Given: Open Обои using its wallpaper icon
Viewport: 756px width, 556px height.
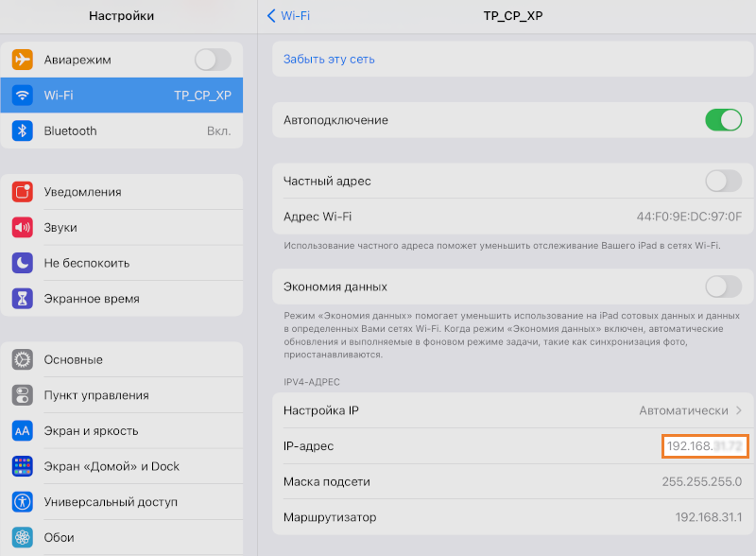Looking at the screenshot, I should tap(23, 536).
